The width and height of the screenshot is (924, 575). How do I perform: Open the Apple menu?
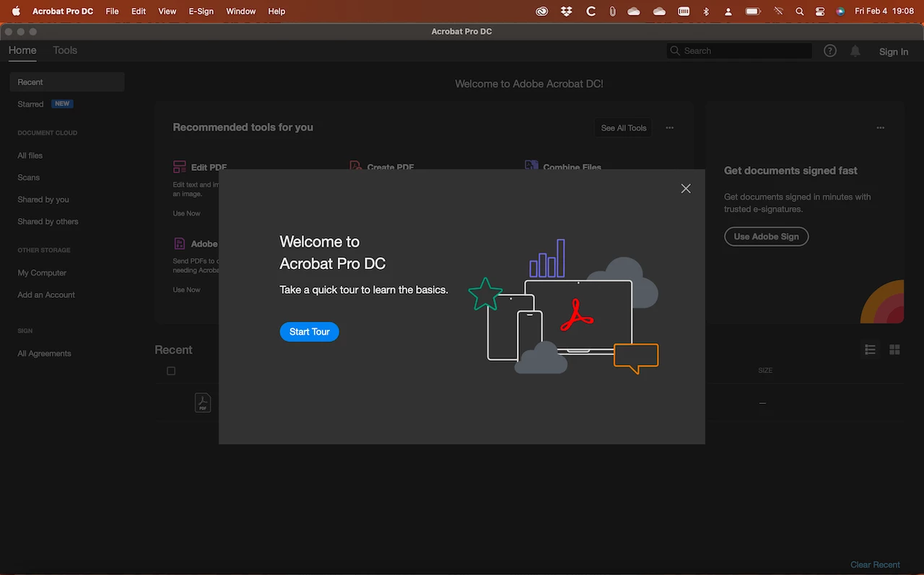point(16,12)
